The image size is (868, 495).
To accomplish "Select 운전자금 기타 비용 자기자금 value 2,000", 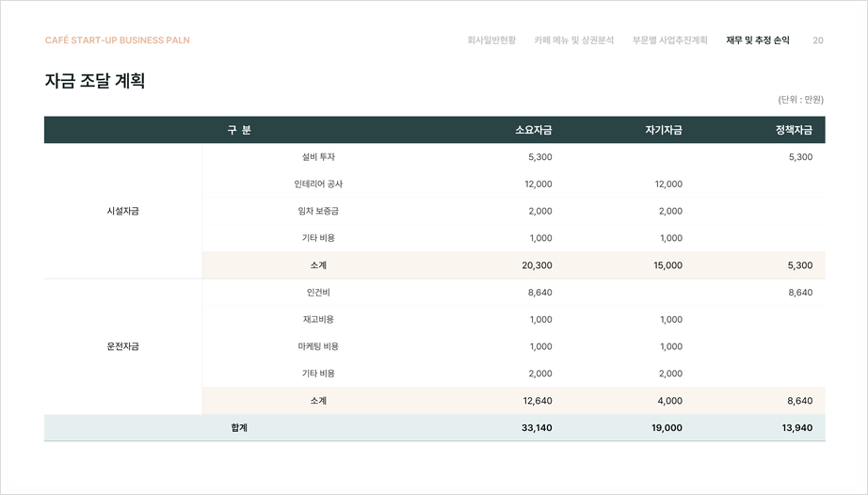I will pyautogui.click(x=670, y=374).
